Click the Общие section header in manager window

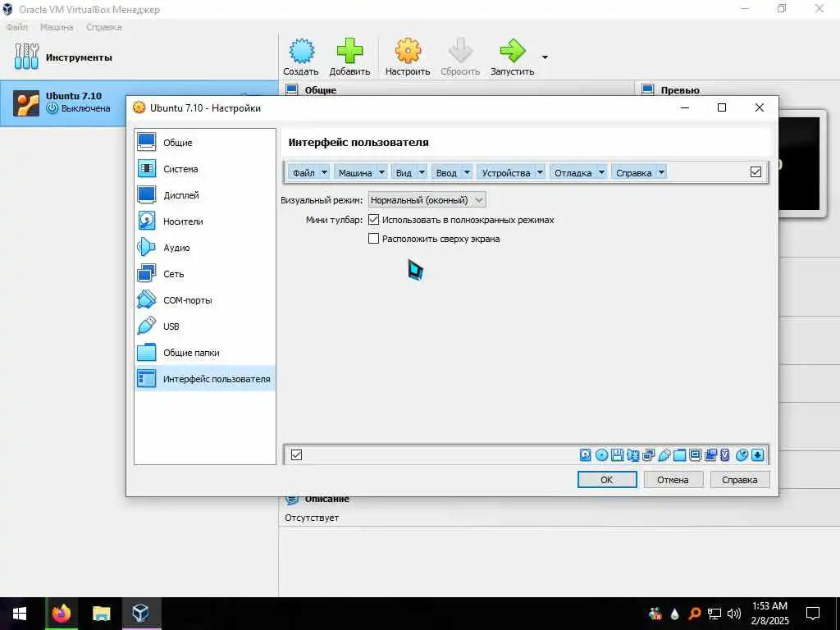click(x=321, y=90)
